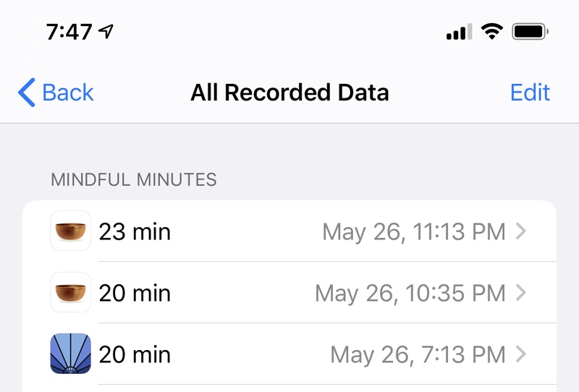
Task: Tap the location arrow beside the clock
Action: click(x=106, y=31)
